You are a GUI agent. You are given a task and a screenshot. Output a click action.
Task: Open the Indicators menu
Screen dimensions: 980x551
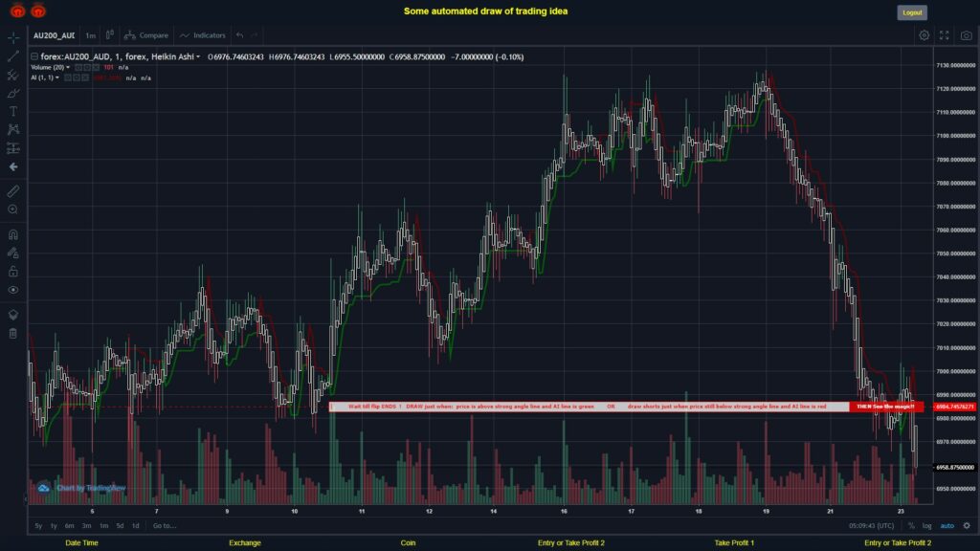click(203, 35)
